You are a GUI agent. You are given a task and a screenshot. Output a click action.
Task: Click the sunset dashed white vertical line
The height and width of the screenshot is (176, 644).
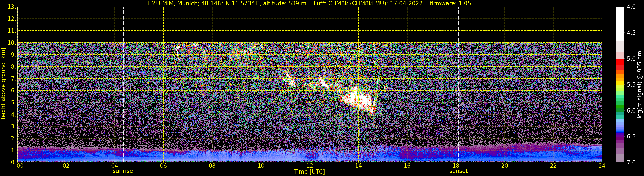click(x=459, y=85)
